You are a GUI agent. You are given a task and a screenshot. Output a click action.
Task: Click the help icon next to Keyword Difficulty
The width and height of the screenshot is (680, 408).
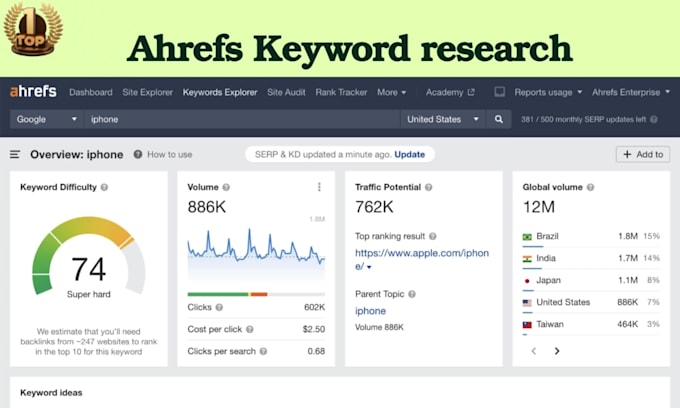pyautogui.click(x=105, y=187)
